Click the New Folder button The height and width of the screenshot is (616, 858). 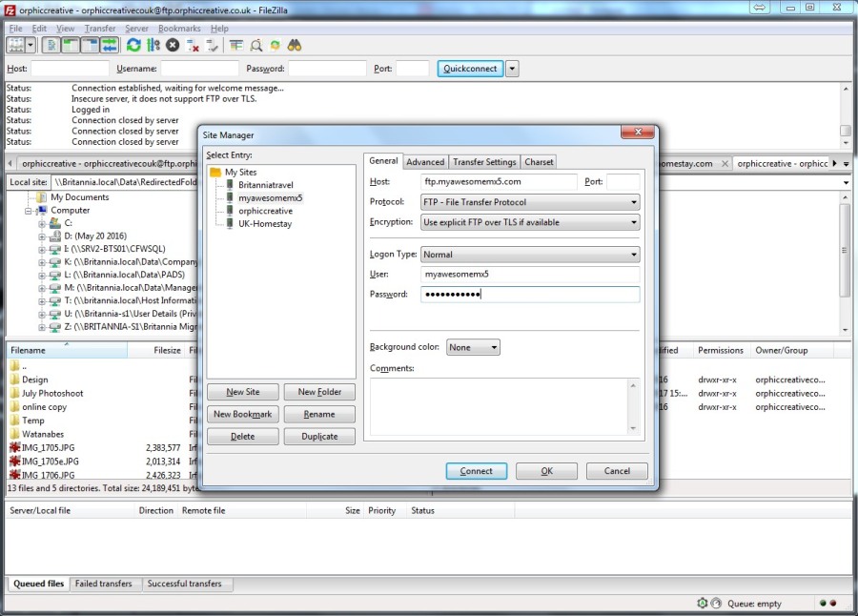(x=319, y=392)
